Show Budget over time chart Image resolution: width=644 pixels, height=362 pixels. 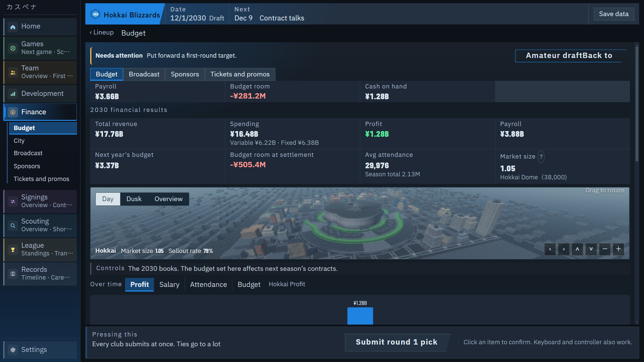[249, 285]
